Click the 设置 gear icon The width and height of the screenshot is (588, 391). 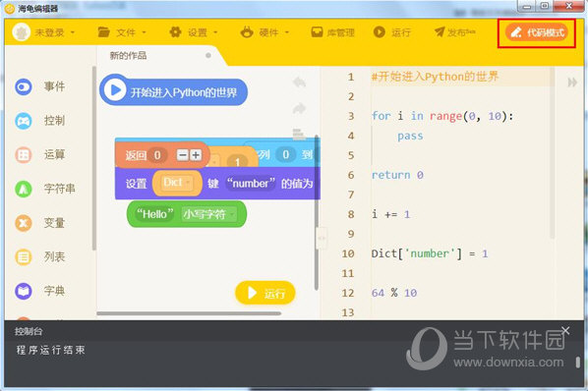coord(175,32)
